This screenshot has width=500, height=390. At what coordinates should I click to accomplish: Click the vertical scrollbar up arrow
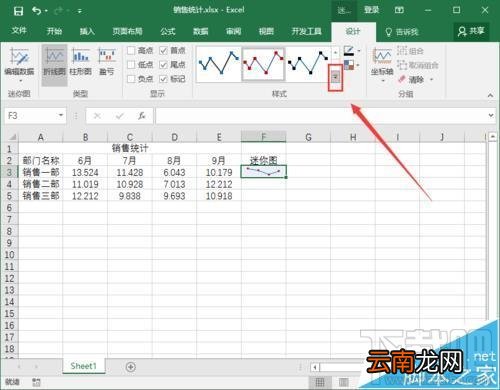[x=493, y=136]
